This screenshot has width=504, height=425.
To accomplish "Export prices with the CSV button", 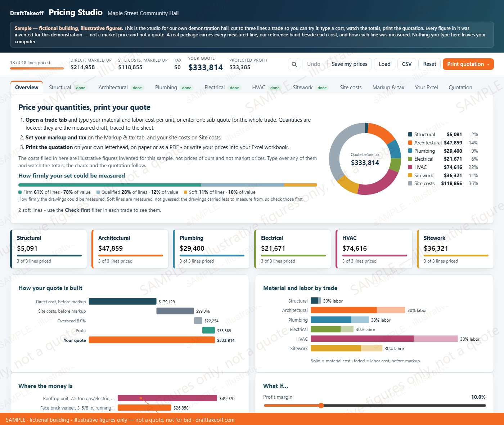I will tap(407, 64).
